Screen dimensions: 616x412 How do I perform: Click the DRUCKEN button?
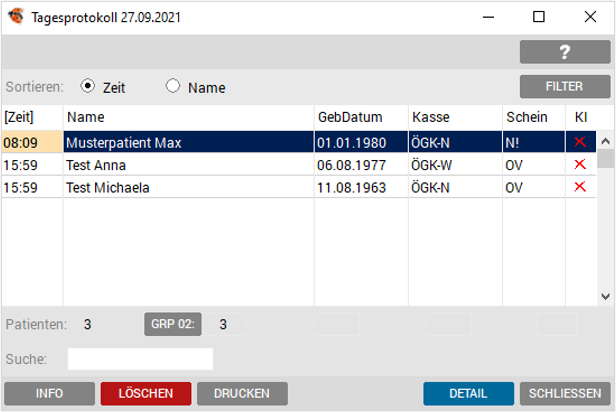pos(242,393)
